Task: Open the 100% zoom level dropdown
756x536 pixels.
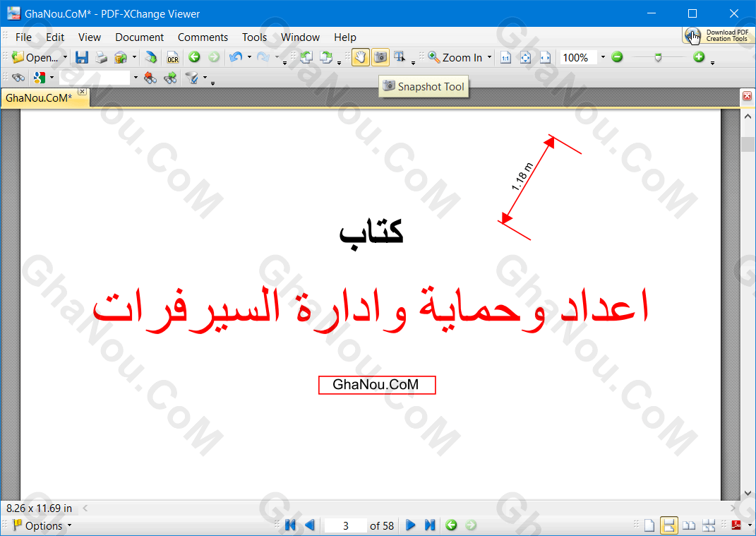Action: coord(603,58)
